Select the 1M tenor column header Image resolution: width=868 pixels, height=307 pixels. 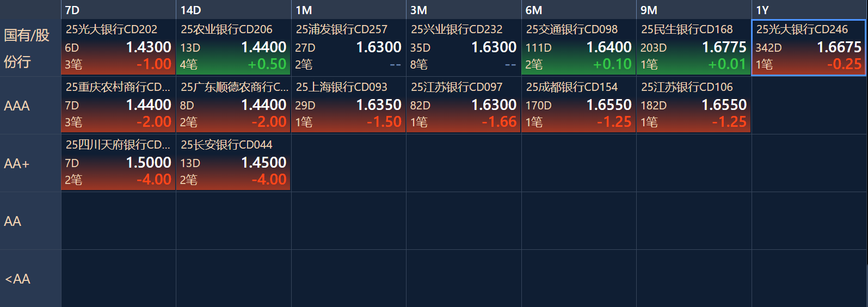coord(348,10)
